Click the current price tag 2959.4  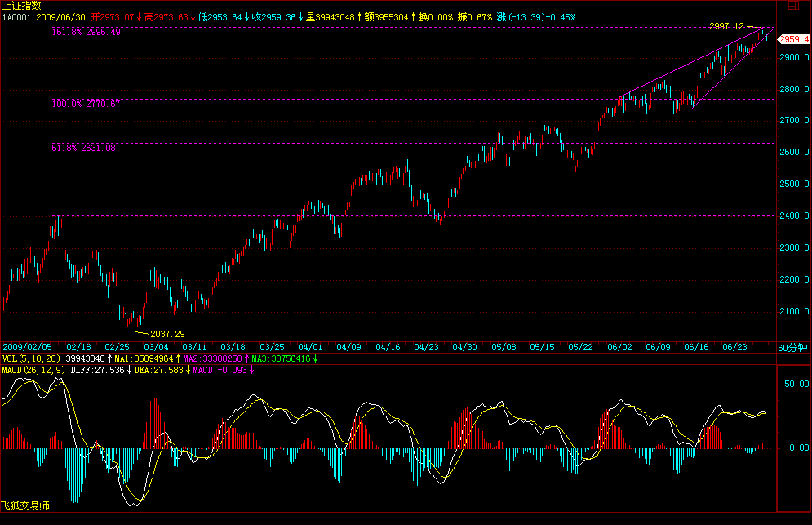(x=794, y=39)
